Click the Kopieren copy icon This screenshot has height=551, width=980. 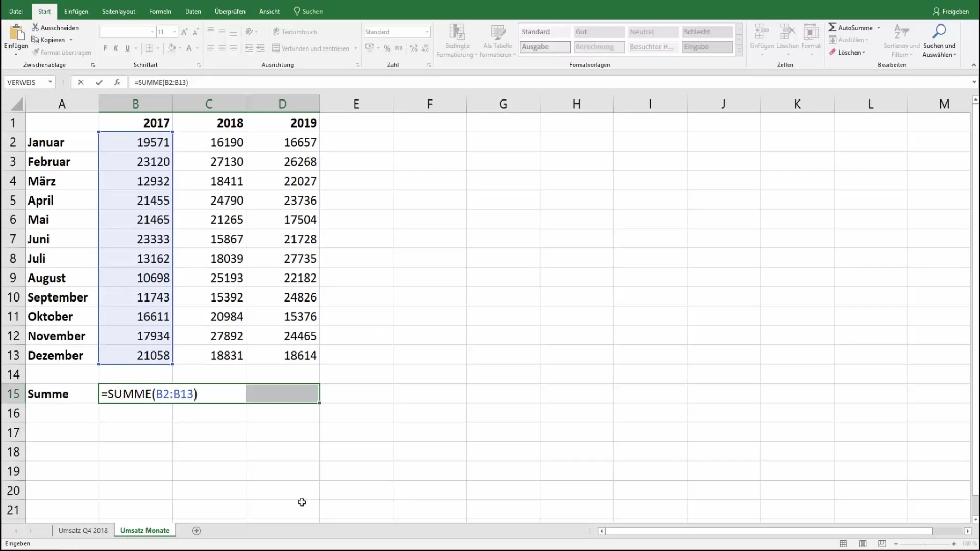[35, 40]
